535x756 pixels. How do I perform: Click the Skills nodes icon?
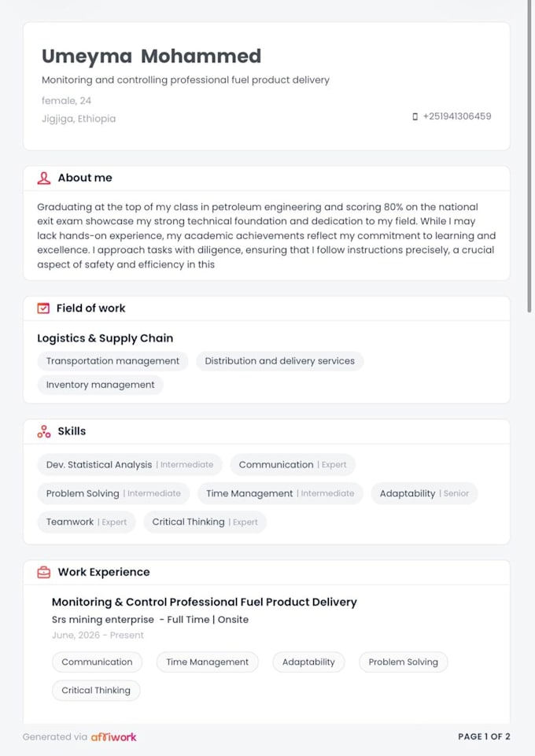[44, 431]
